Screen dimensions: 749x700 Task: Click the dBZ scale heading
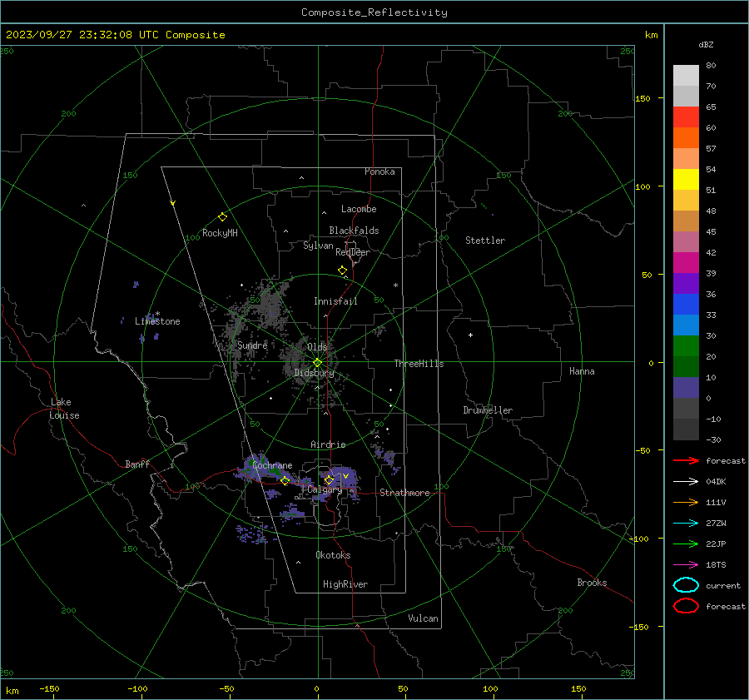706,45
